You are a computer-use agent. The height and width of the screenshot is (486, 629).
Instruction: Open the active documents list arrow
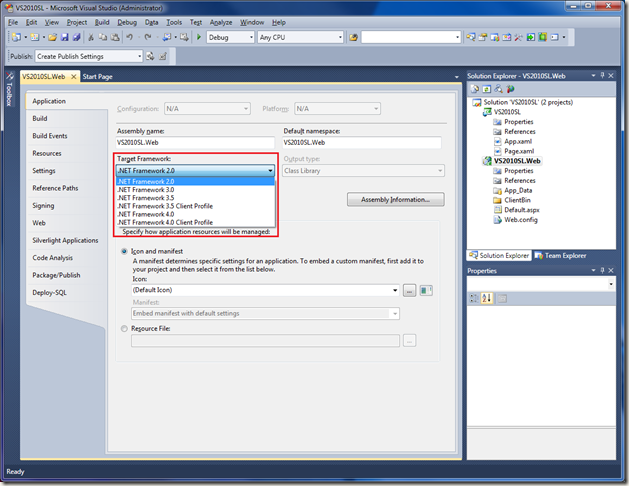click(457, 77)
